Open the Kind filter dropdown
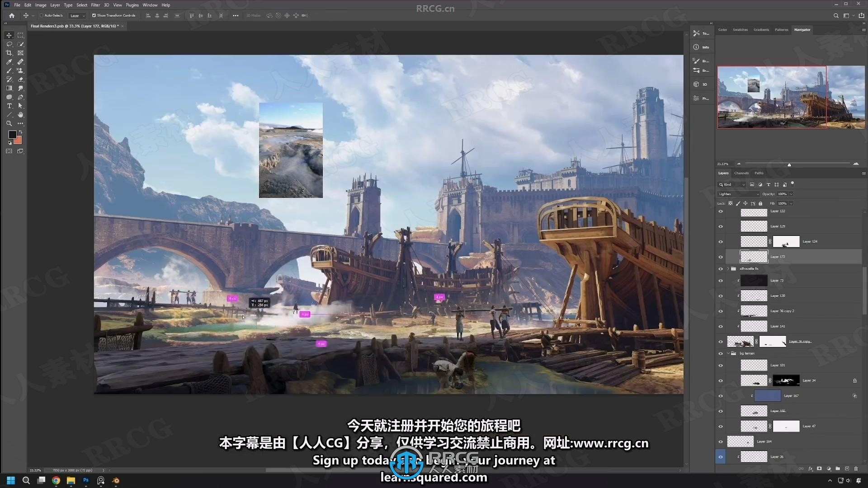The height and width of the screenshot is (488, 868). coord(732,184)
